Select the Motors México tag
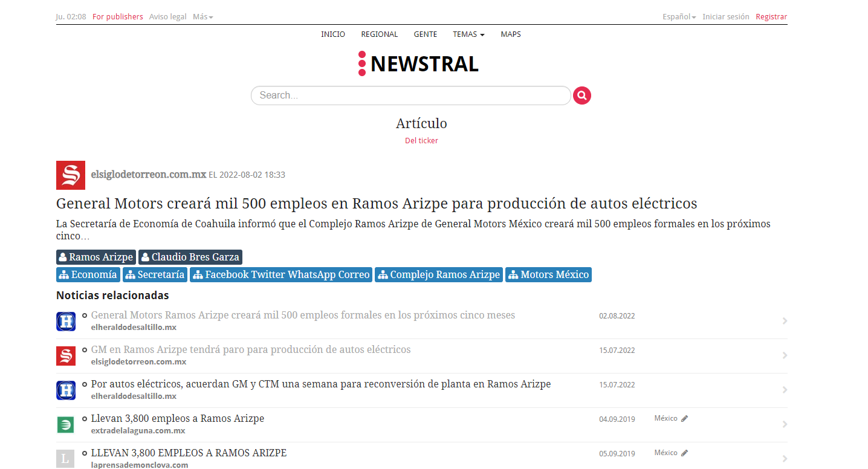 tap(548, 274)
